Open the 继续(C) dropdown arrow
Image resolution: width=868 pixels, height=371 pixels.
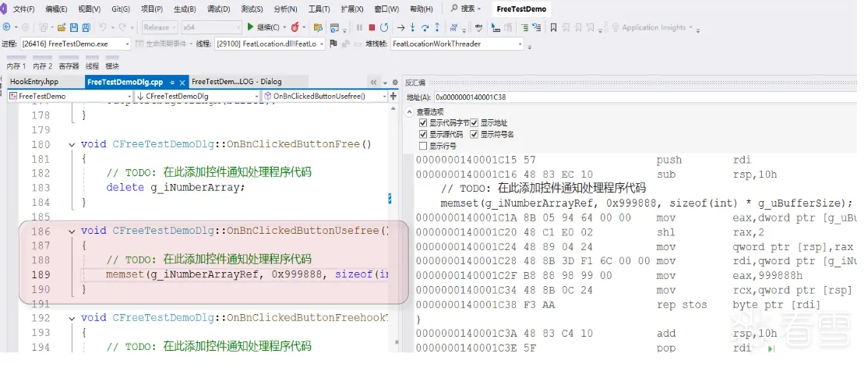click(284, 27)
